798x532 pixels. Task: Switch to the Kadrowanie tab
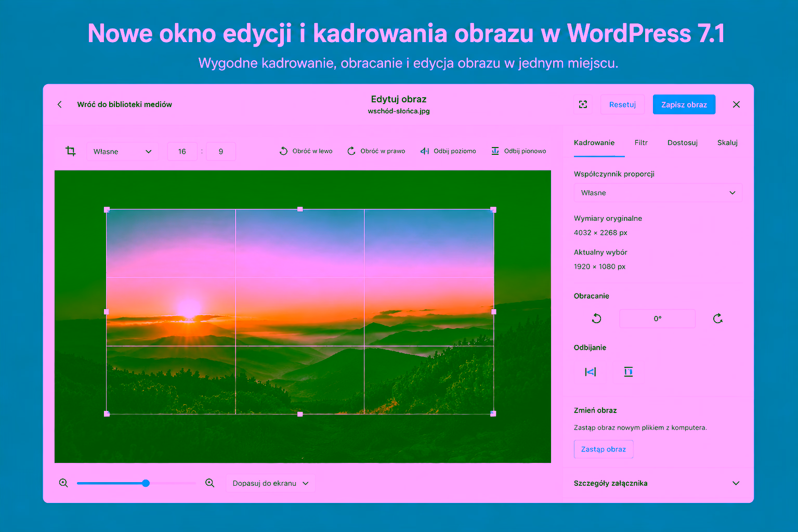click(594, 142)
